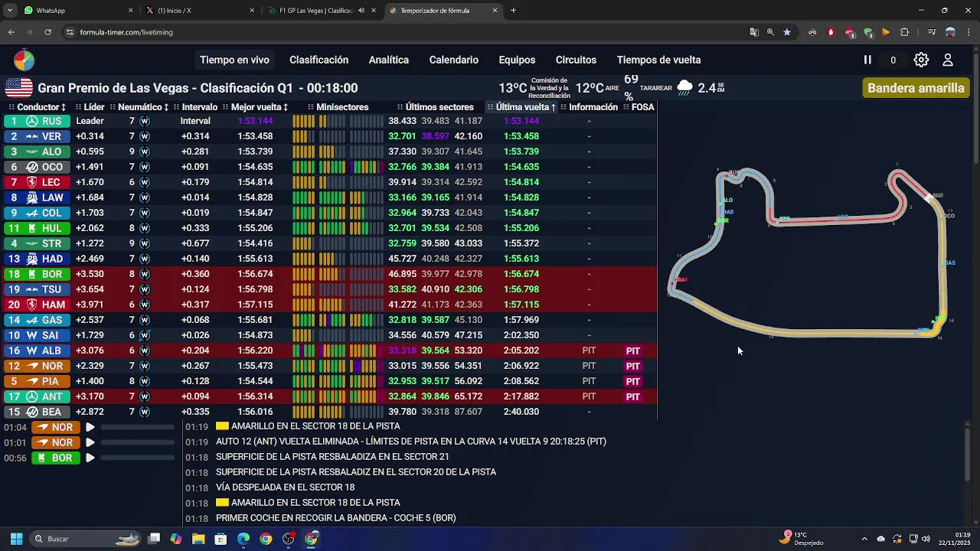Open the Equipos menu item
The image size is (980, 551).
[x=517, y=60]
